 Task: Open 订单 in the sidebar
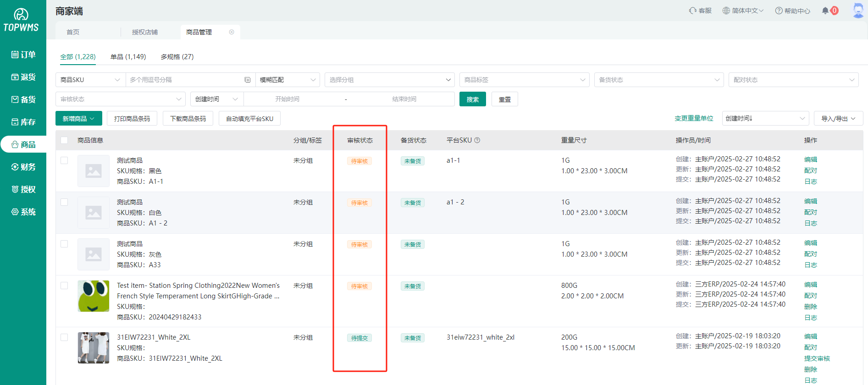23,55
